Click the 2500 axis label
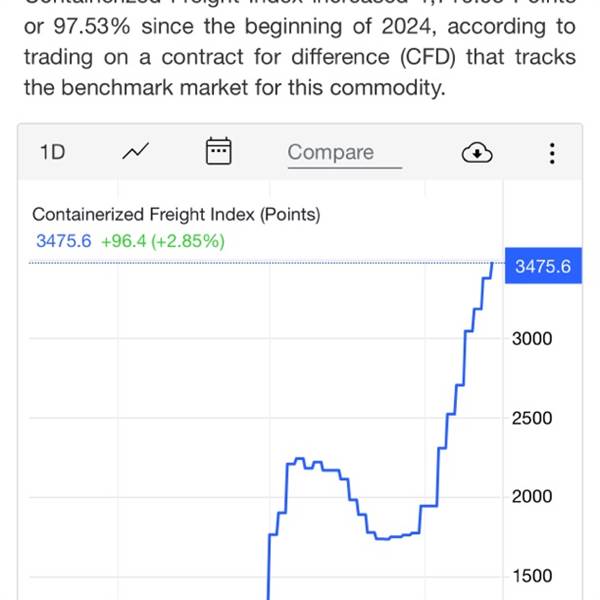 click(532, 418)
